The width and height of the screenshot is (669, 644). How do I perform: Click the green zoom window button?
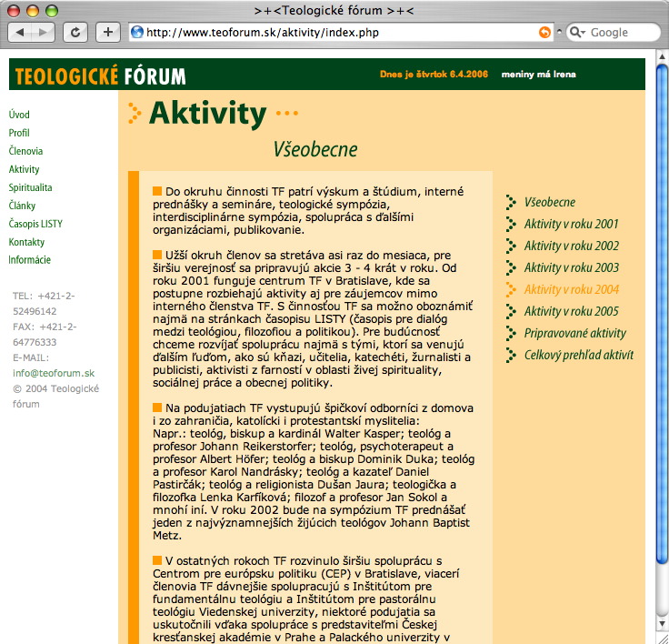[52, 11]
